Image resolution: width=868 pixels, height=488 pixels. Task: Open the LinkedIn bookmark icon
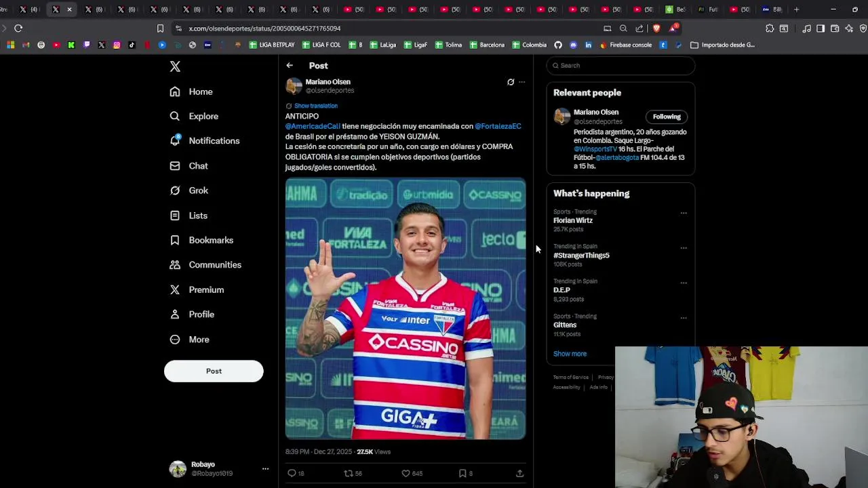pyautogui.click(x=588, y=45)
